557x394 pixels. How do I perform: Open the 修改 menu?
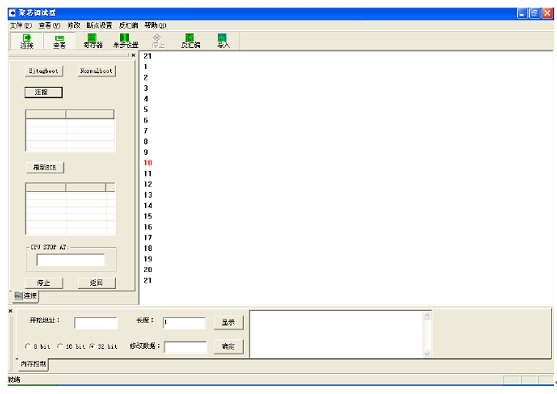pos(74,25)
